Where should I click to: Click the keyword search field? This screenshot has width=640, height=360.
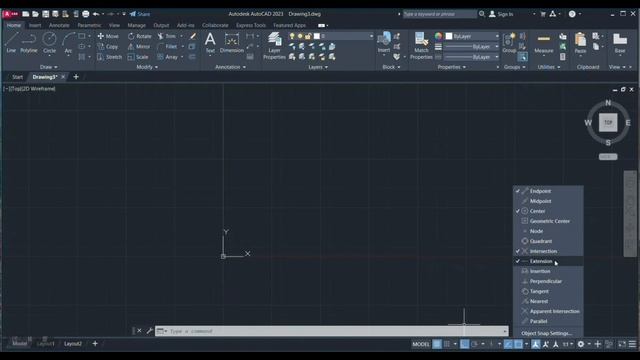(440, 14)
